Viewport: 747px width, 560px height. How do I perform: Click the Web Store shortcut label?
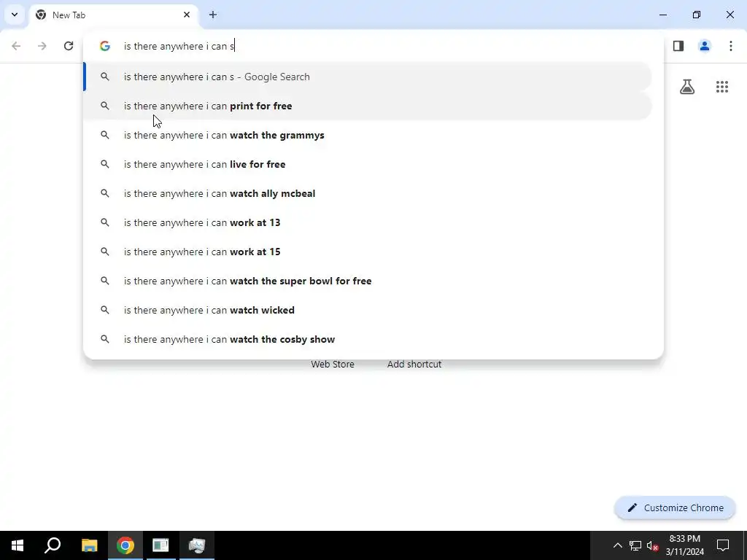point(333,365)
